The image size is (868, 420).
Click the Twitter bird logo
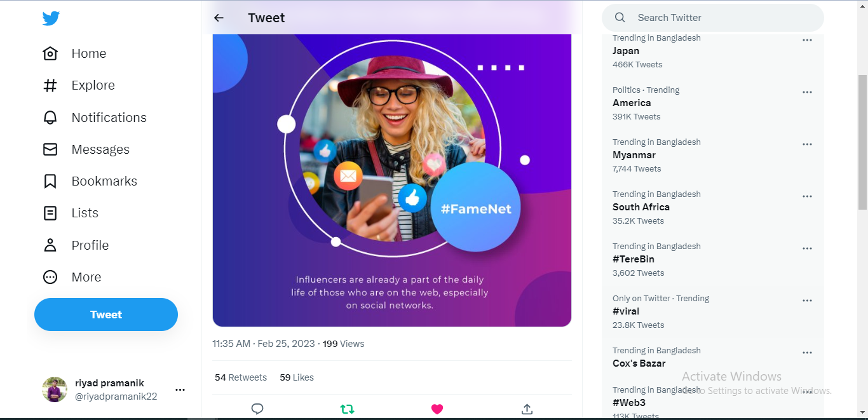tap(51, 18)
